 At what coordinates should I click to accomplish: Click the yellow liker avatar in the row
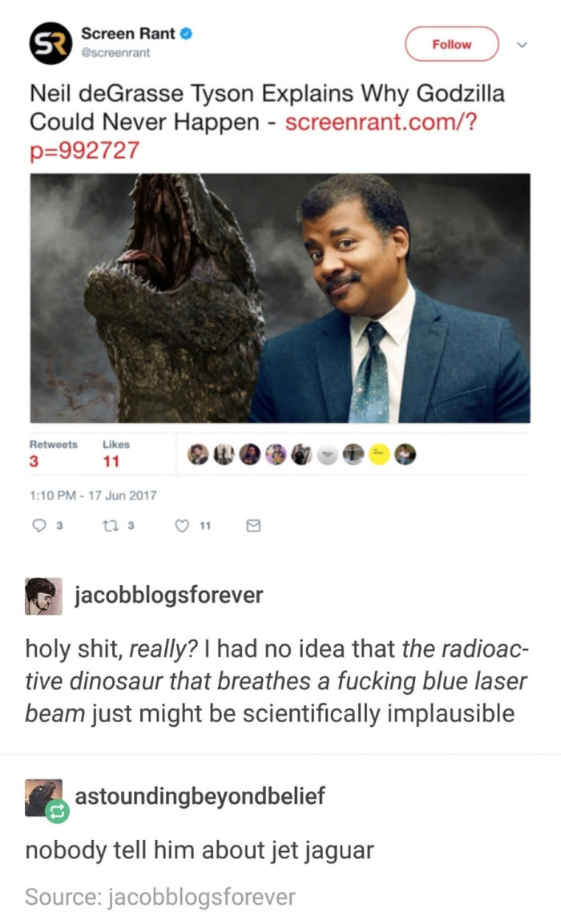pyautogui.click(x=379, y=454)
